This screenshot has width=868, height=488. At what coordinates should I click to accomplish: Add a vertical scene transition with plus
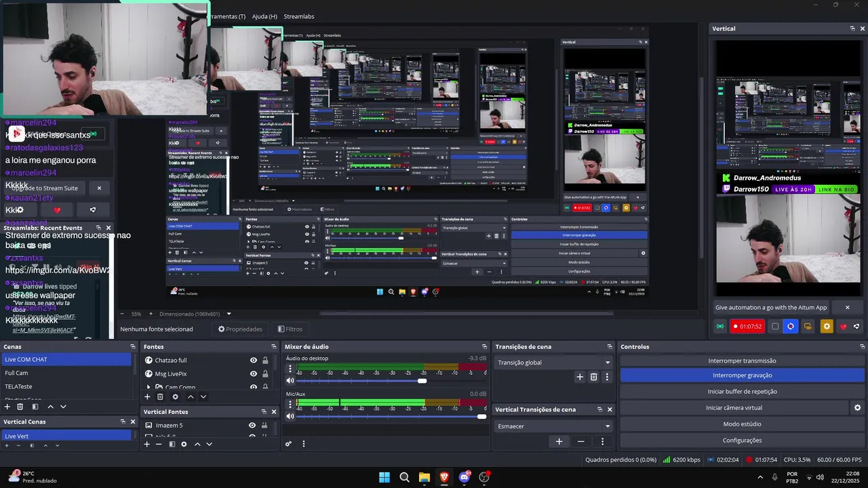(x=559, y=441)
